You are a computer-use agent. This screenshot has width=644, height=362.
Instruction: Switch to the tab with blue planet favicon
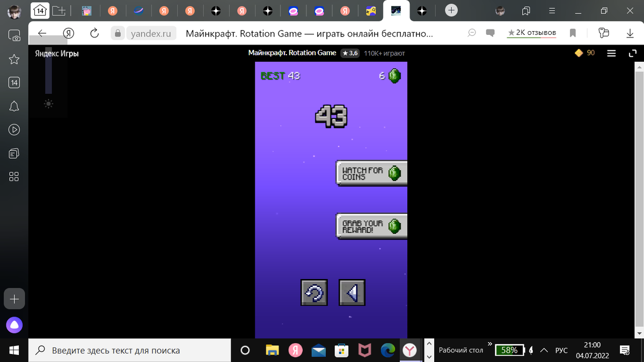coord(138,10)
